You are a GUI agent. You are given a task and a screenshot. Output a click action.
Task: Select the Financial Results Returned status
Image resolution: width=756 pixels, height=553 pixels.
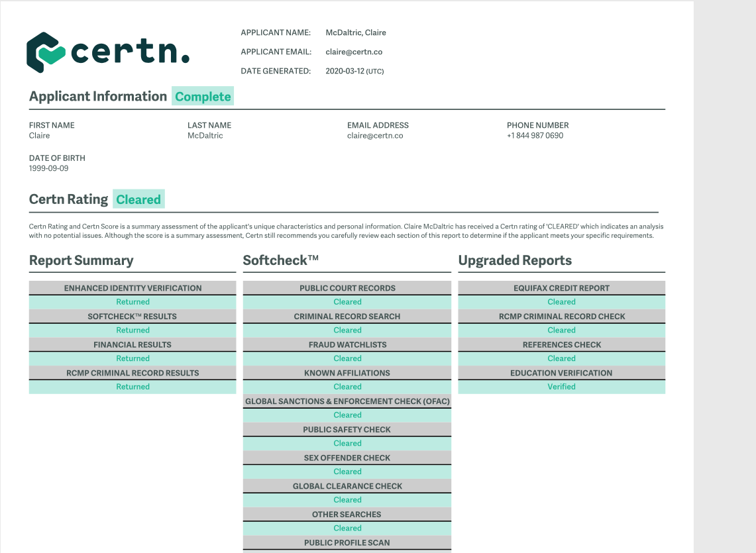pyautogui.click(x=132, y=358)
